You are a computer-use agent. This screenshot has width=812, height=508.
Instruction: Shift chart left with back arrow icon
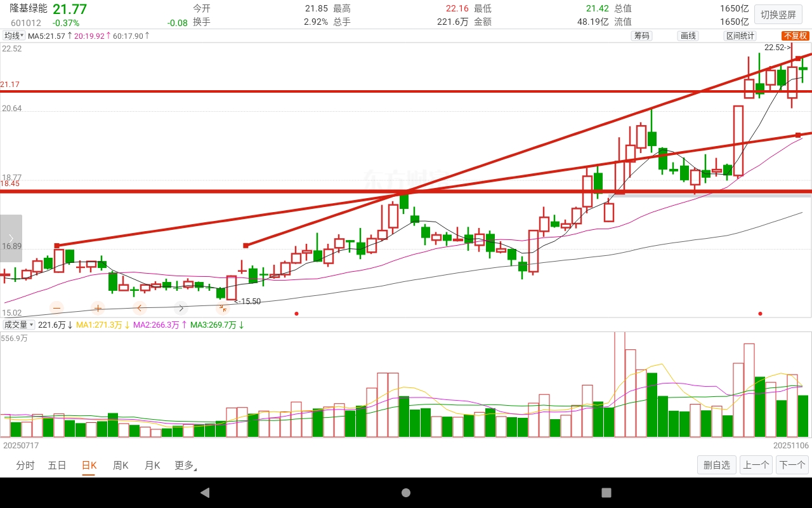(x=140, y=308)
